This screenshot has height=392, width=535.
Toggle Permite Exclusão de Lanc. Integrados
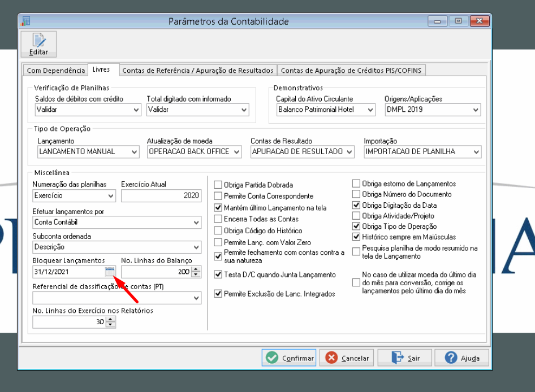[x=218, y=294]
